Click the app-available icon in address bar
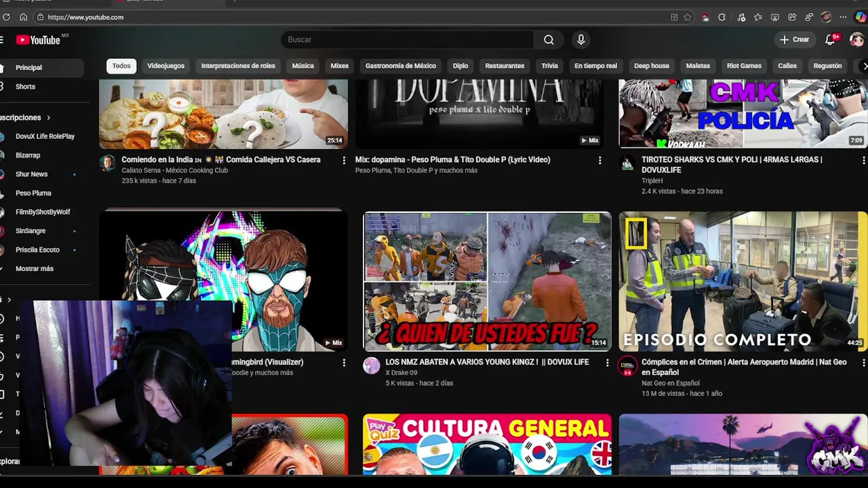 click(x=674, y=17)
